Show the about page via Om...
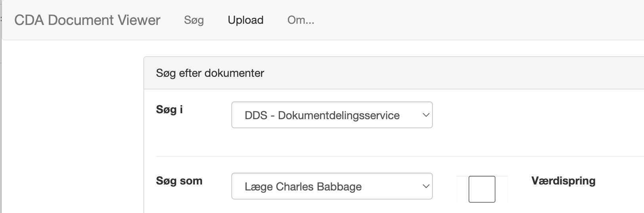This screenshot has height=213, width=644. pos(301,20)
